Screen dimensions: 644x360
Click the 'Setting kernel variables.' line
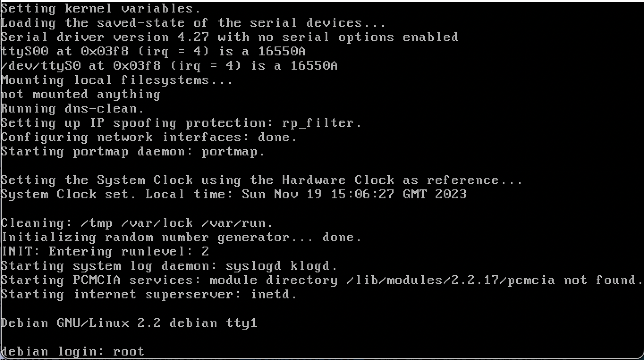point(101,8)
